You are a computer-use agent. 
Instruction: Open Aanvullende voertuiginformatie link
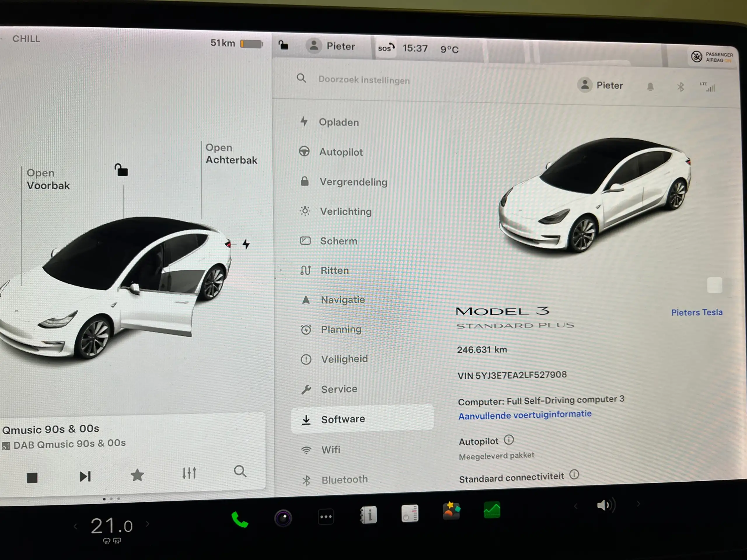[525, 414]
